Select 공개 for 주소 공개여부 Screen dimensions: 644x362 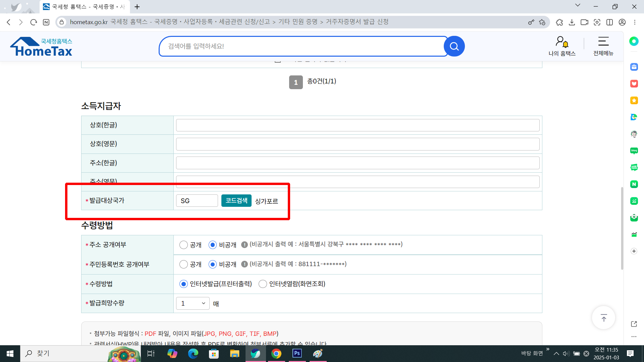[x=183, y=245]
